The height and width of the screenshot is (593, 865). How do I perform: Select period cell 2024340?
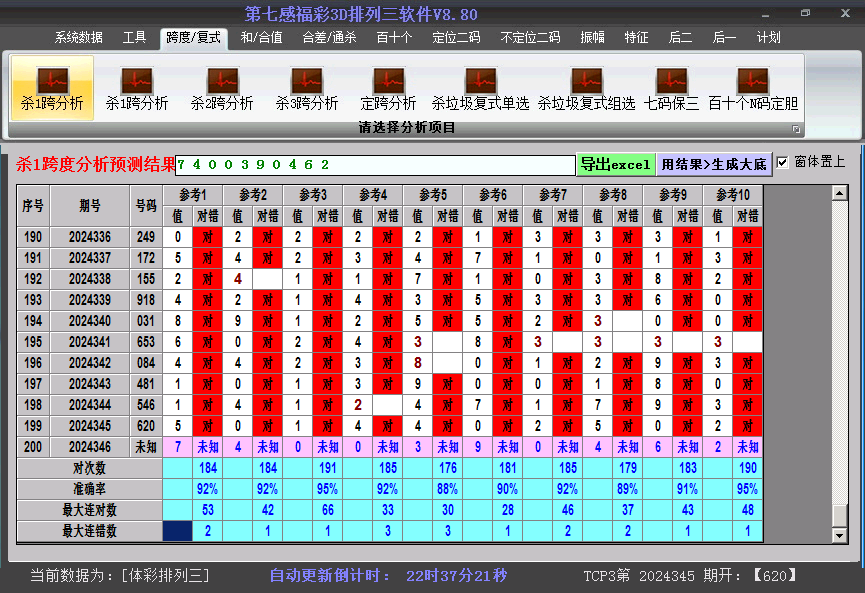[x=90, y=321]
